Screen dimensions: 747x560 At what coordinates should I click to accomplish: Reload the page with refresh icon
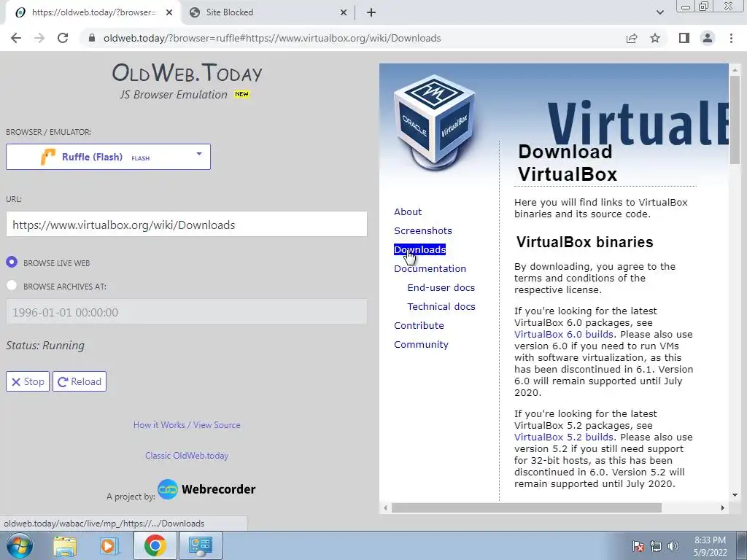pos(63,38)
